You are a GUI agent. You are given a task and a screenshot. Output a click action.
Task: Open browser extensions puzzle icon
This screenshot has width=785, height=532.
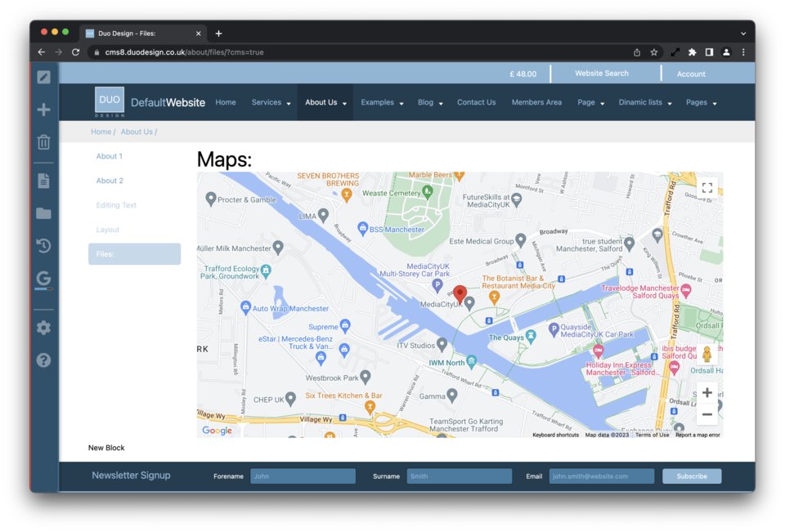pyautogui.click(x=693, y=52)
